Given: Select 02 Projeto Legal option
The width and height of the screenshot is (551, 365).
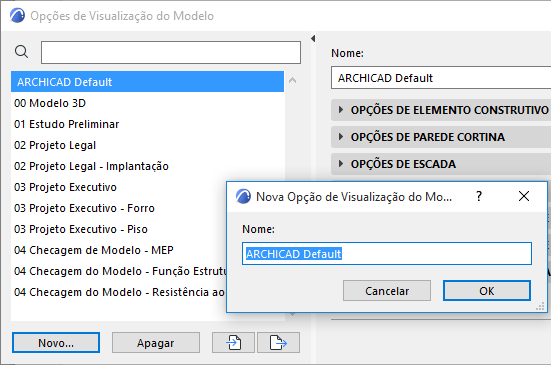Looking at the screenshot, I should click(x=148, y=145).
